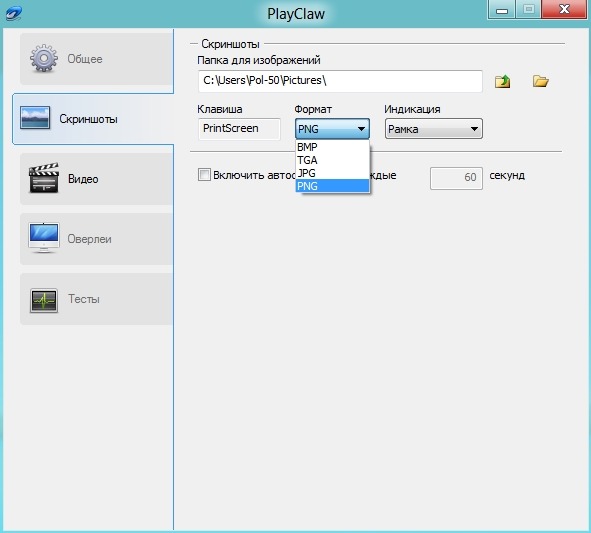
Task: Click the PlayClaw logo in title bar
Action: pos(14,13)
